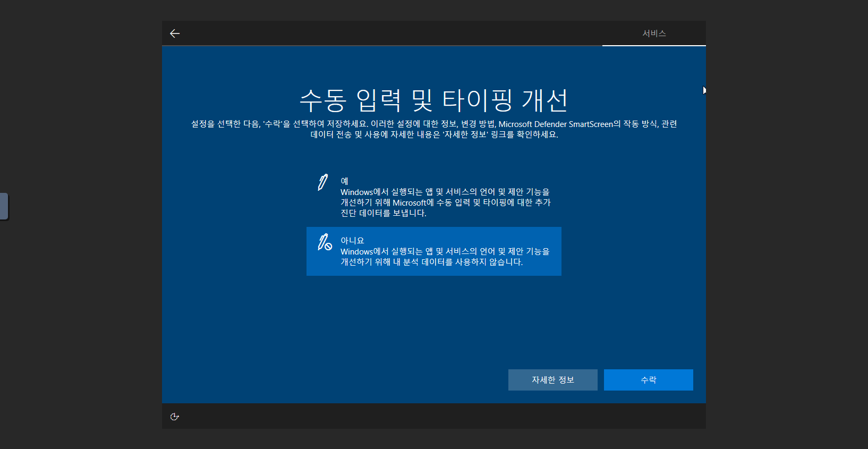This screenshot has width=868, height=449.
Task: Click the gray handle on the left screen edge
Action: click(x=4, y=206)
